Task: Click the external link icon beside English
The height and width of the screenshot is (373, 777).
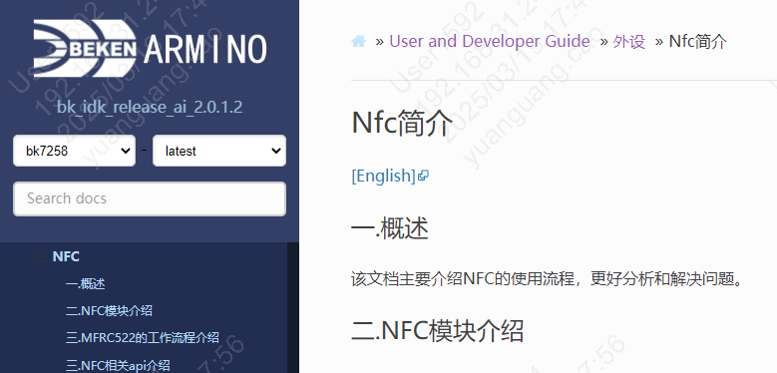Action: coord(423,175)
